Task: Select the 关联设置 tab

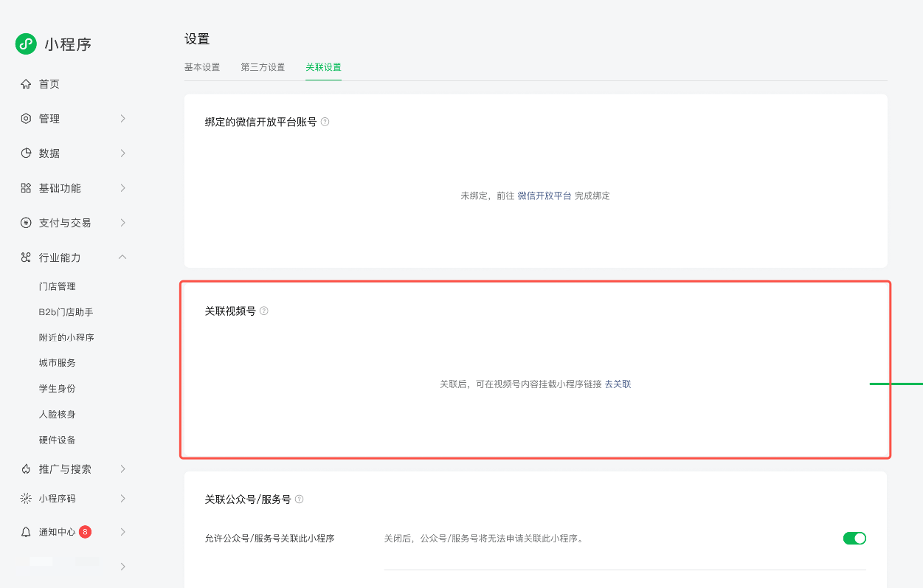Action: 324,67
